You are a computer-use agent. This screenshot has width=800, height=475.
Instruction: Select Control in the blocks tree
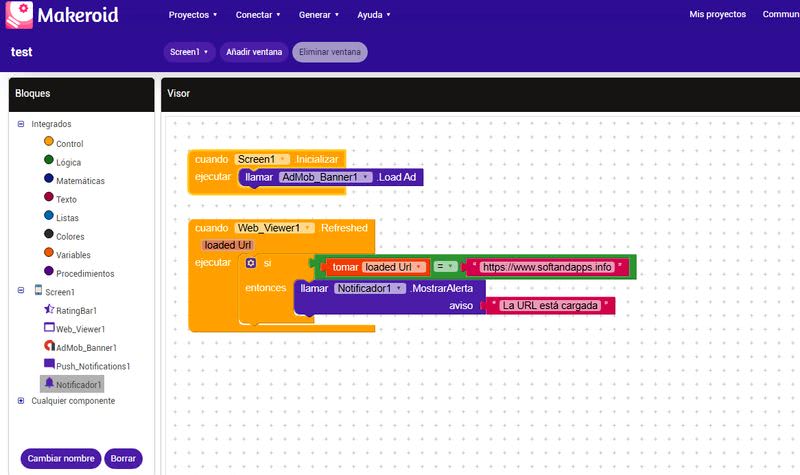coord(69,144)
